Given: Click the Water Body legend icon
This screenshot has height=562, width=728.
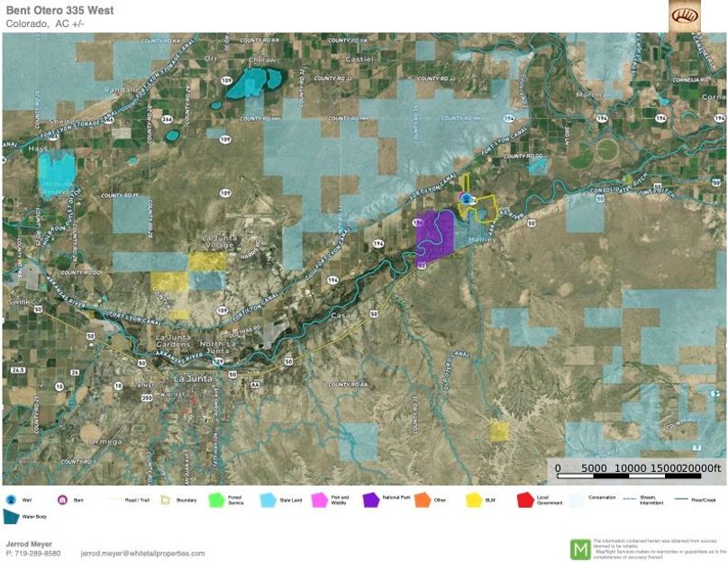Looking at the screenshot, I should click(x=12, y=517).
